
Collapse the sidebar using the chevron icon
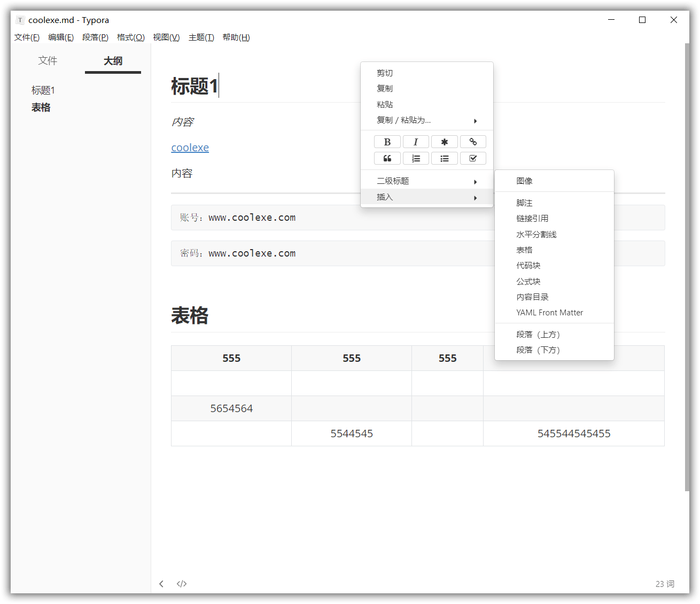(161, 584)
